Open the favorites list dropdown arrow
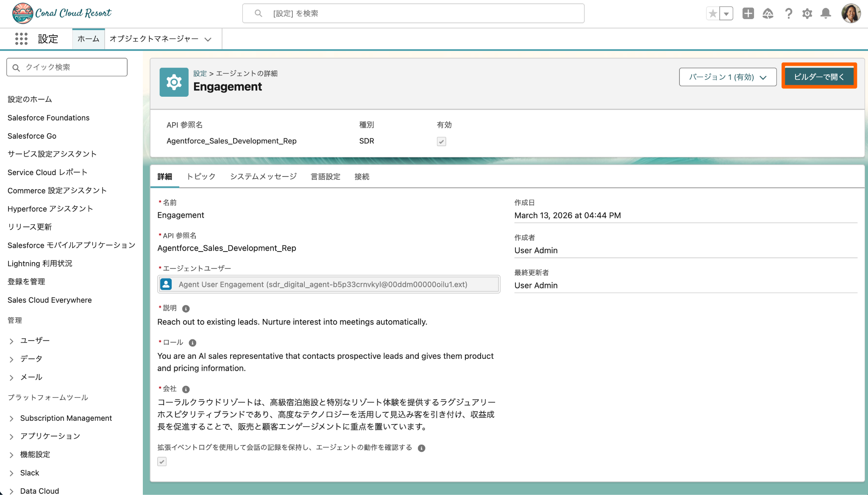This screenshot has height=495, width=868. click(x=726, y=14)
